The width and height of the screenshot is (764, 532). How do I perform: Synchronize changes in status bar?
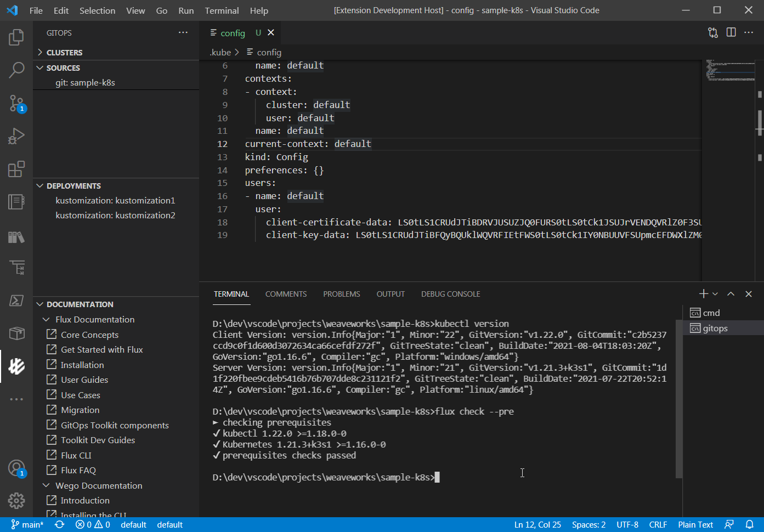click(x=60, y=525)
